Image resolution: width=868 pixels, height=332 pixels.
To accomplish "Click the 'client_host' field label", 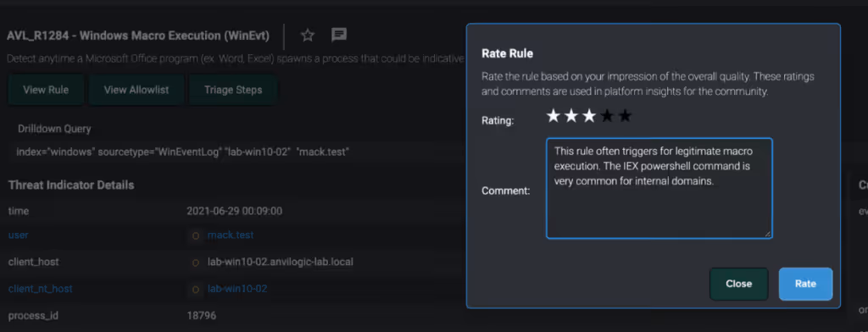I will (33, 262).
